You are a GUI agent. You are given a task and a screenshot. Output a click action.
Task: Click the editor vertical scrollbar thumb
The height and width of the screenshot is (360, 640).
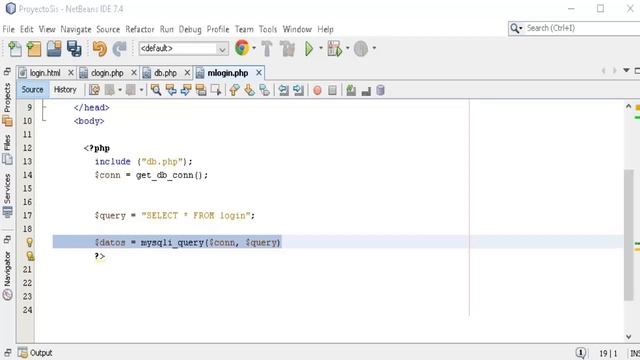[629, 235]
